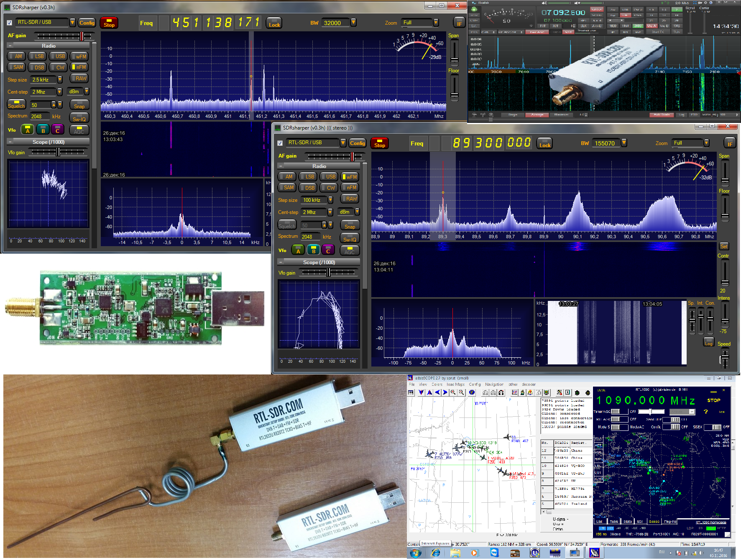
Task: Click the yellow question mark in RTL1090
Action: click(x=705, y=412)
